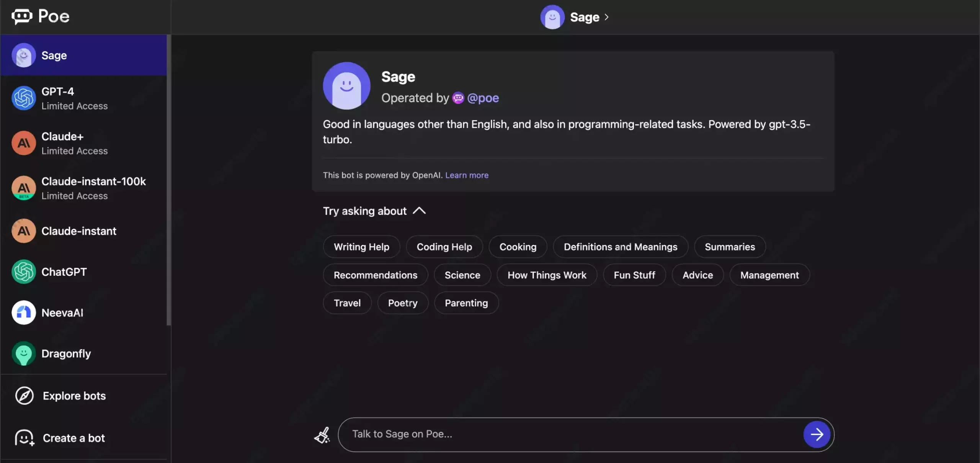Select the Science topic chip
980x463 pixels.
point(462,275)
